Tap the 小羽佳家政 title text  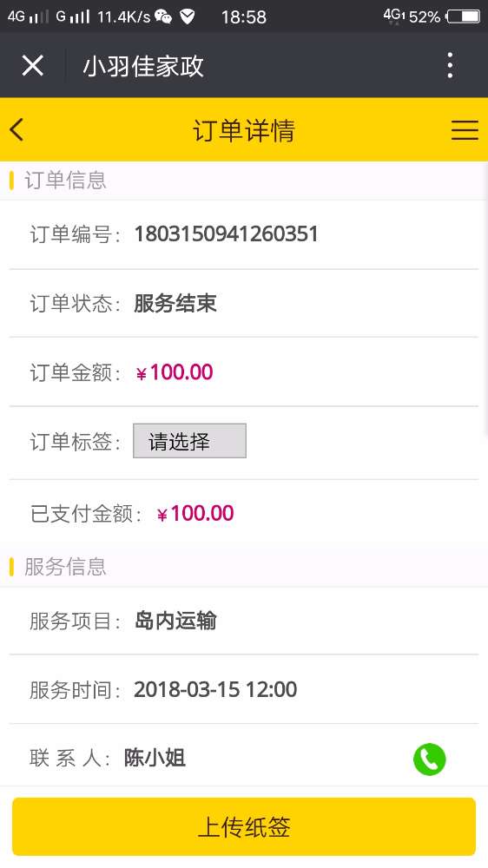point(143,66)
